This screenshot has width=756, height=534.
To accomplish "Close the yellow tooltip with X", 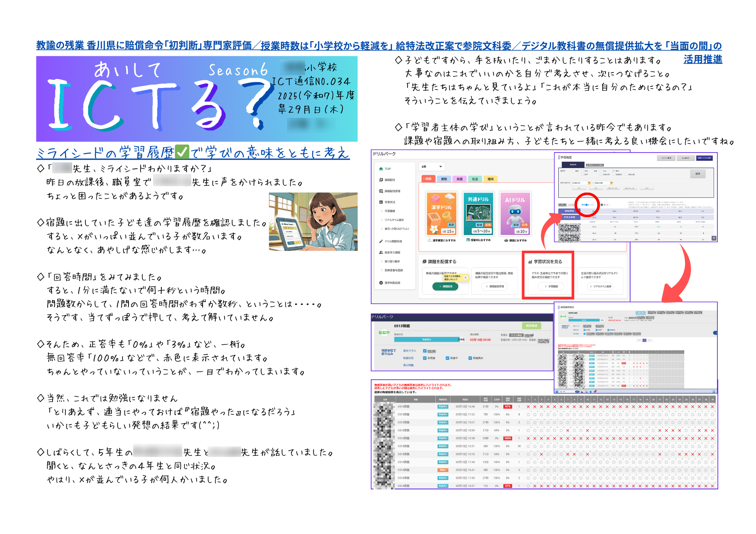I will pos(465,278).
